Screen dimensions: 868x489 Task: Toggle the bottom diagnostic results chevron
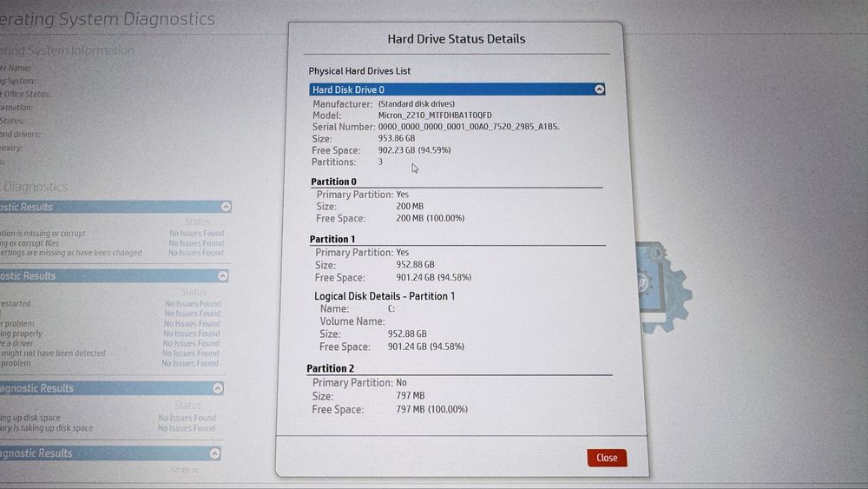214,453
